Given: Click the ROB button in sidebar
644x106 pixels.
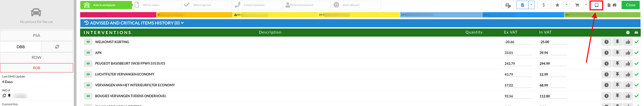Looking at the screenshot, I should (x=37, y=68).
